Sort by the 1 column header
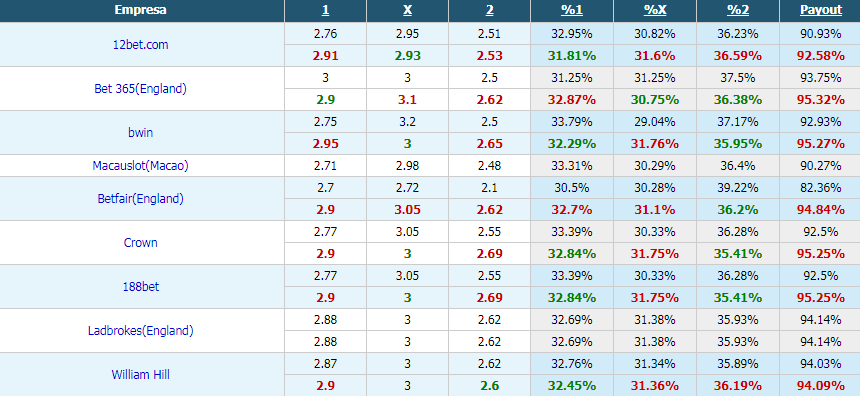Image resolution: width=860 pixels, height=396 pixels. [x=325, y=10]
